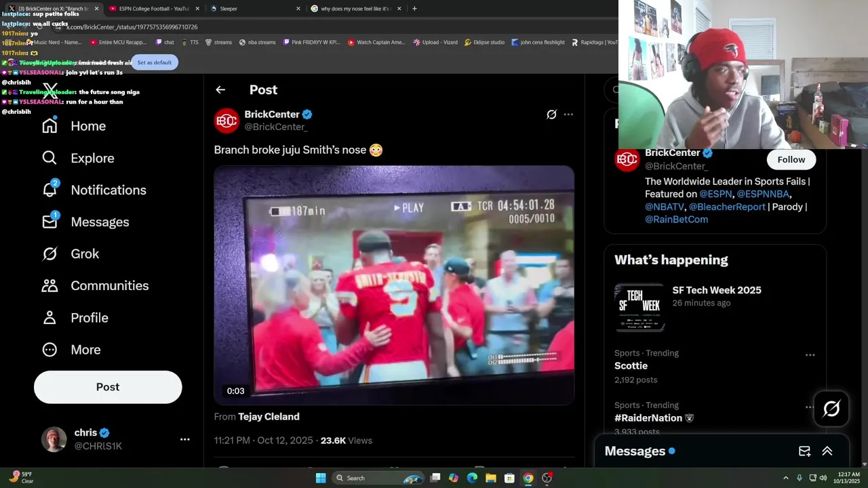Click the browser address bar URL
This screenshot has width=868, height=488.
pyautogui.click(x=132, y=27)
